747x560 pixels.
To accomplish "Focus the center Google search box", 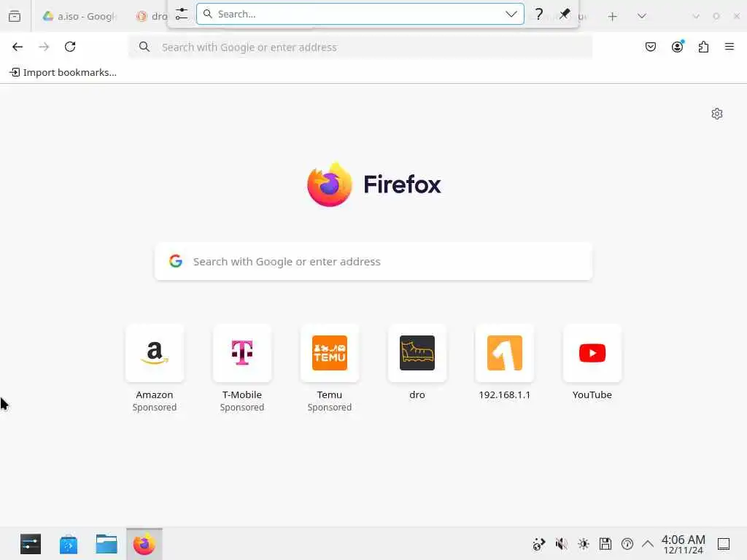I will pyautogui.click(x=373, y=262).
